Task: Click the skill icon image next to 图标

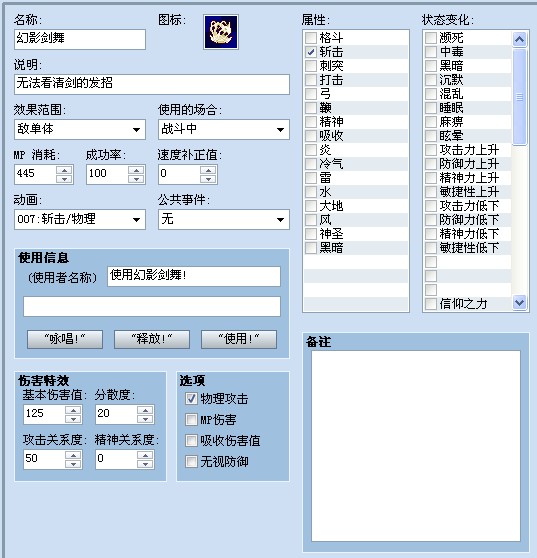Action: (x=221, y=32)
